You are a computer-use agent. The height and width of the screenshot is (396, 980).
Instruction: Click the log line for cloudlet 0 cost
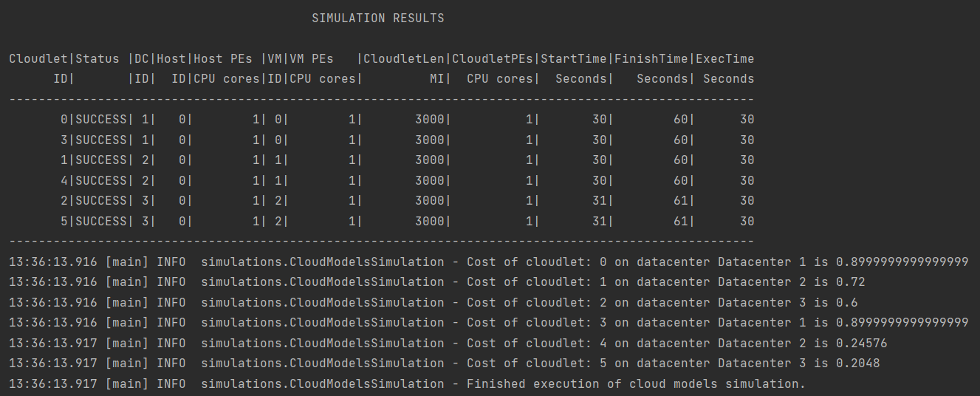(489, 262)
